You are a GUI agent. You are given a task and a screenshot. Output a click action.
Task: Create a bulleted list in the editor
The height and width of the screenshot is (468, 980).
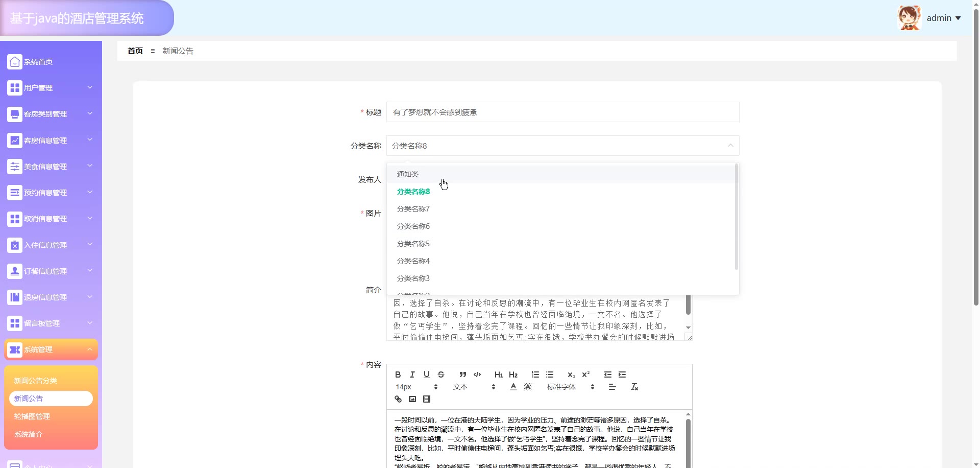[x=550, y=375]
